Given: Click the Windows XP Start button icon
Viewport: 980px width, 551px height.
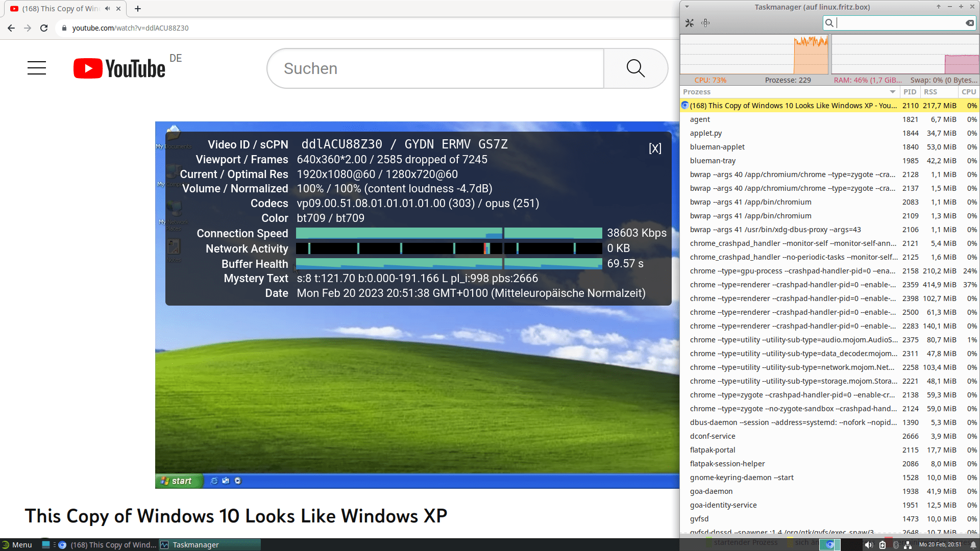Looking at the screenshot, I should point(177,481).
